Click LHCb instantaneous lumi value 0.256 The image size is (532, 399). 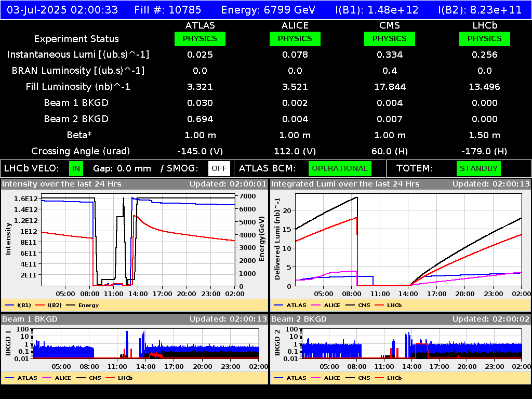(485, 55)
